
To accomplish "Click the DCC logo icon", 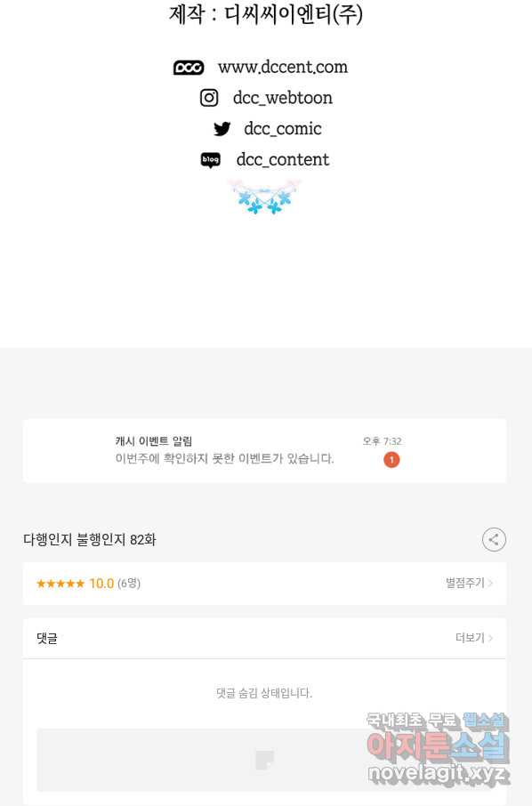I will pyautogui.click(x=188, y=68).
